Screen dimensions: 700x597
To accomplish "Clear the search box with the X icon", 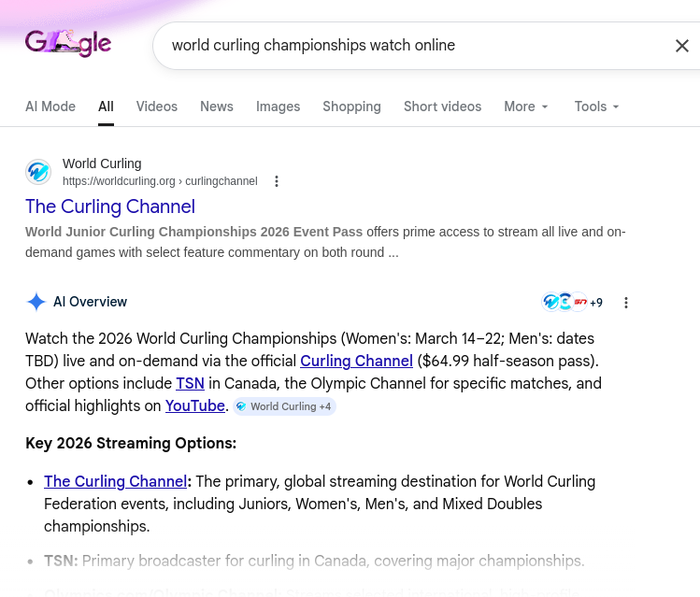I will click(681, 46).
